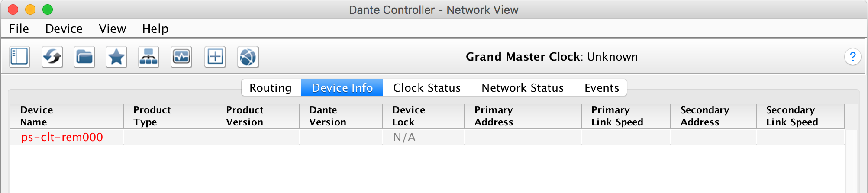Switch to the Clock Status tab
The height and width of the screenshot is (193, 868).
[x=427, y=88]
